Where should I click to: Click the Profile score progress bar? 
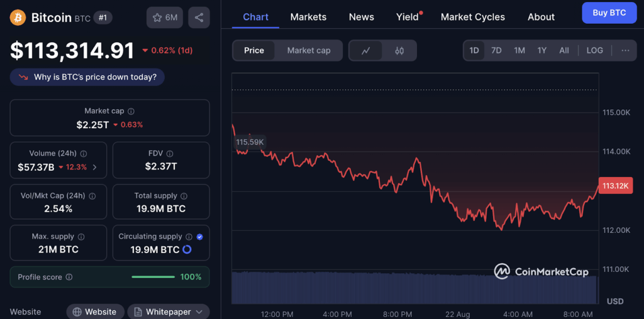pos(153,277)
